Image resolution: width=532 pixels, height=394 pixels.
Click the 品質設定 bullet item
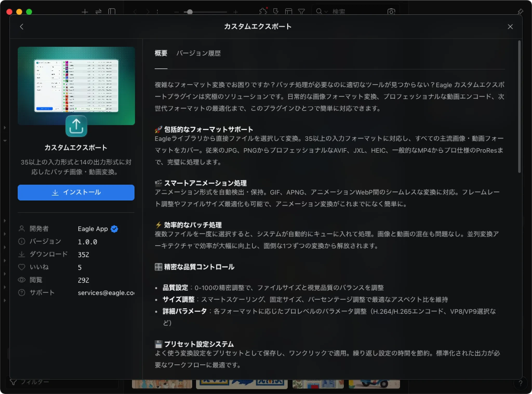pyautogui.click(x=273, y=288)
